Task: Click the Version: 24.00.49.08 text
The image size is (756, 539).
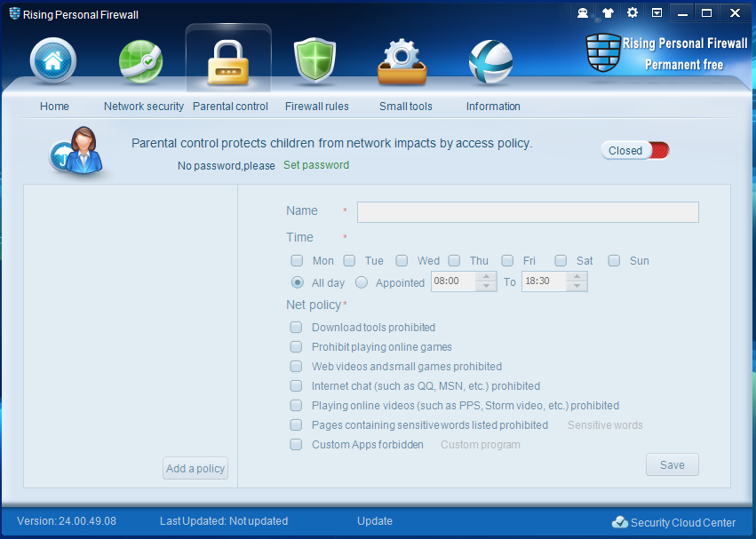Action: click(x=67, y=521)
